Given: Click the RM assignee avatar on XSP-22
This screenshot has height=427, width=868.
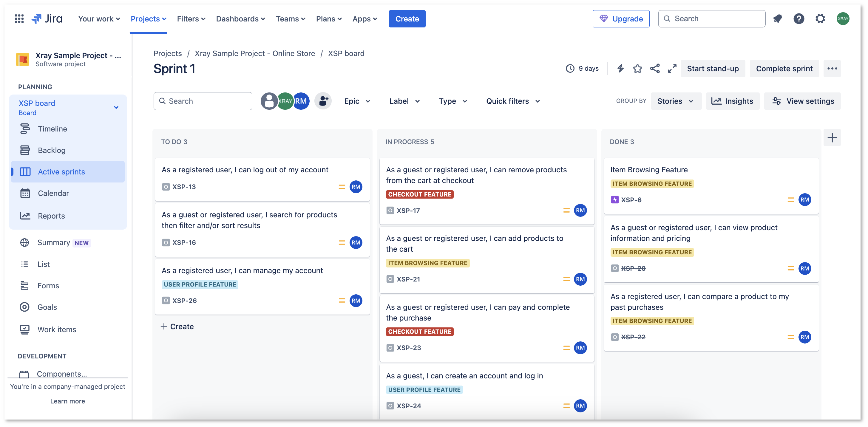Looking at the screenshot, I should (x=805, y=337).
